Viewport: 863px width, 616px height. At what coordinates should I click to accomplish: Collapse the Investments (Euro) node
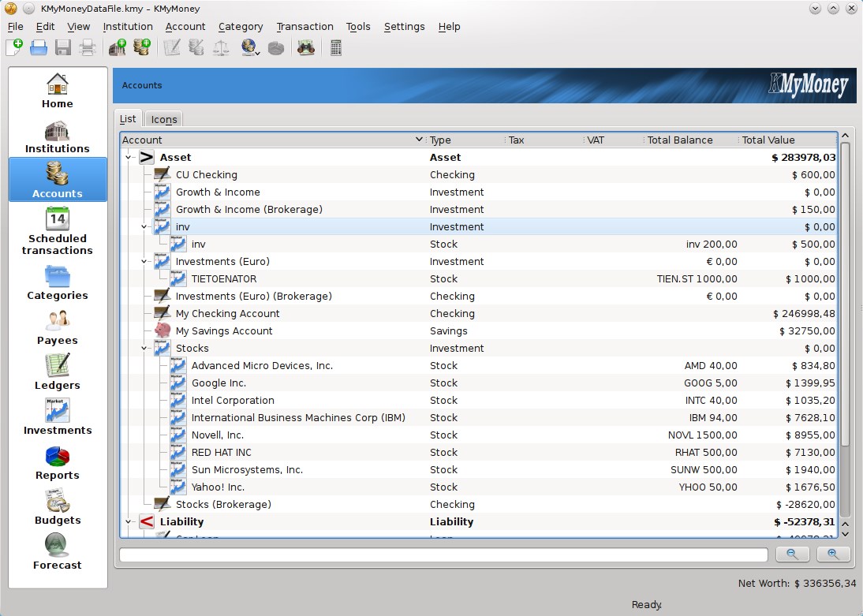click(x=144, y=262)
